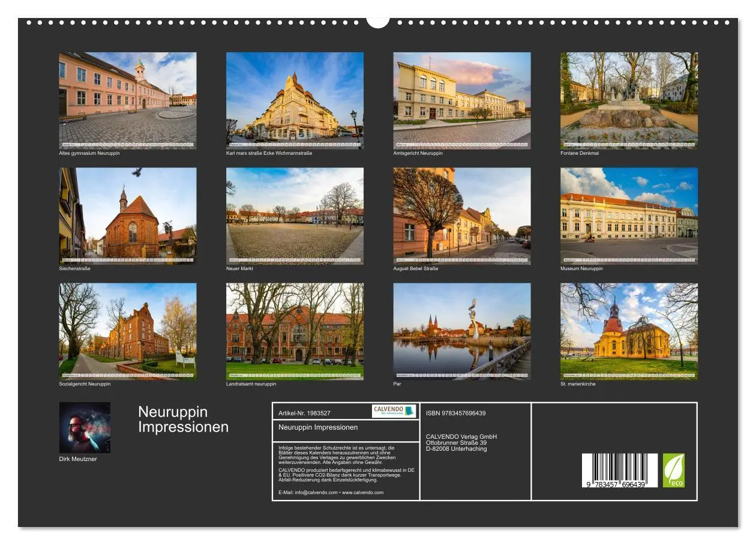Open the St. Marienkirche image
The width and height of the screenshot is (756, 545).
628,331
